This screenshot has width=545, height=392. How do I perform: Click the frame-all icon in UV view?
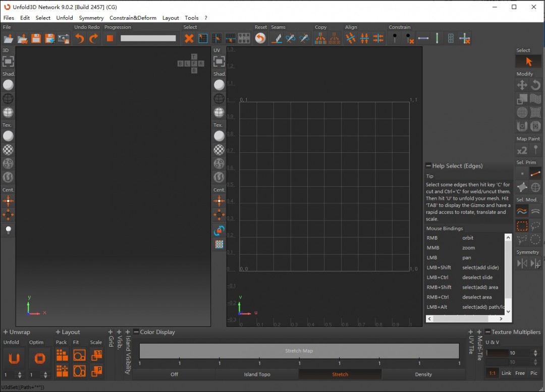coord(219,62)
